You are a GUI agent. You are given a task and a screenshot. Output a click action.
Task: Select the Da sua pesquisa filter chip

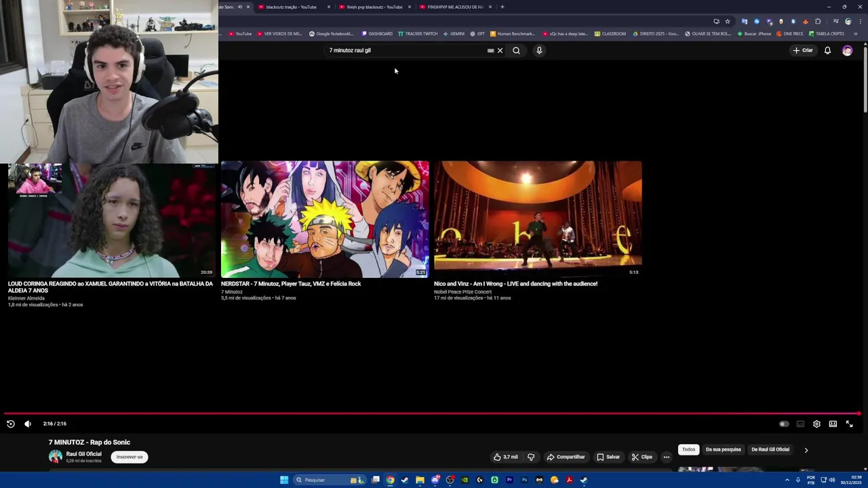tap(723, 449)
